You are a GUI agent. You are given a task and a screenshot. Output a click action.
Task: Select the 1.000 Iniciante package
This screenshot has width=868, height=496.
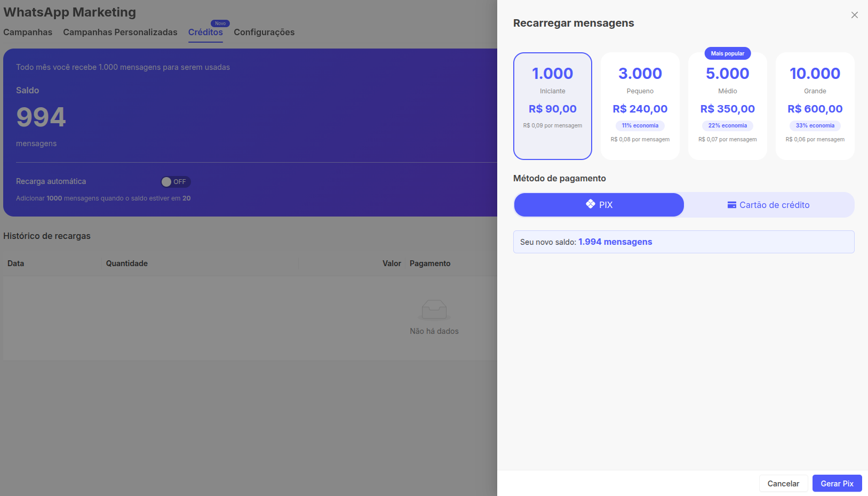552,106
